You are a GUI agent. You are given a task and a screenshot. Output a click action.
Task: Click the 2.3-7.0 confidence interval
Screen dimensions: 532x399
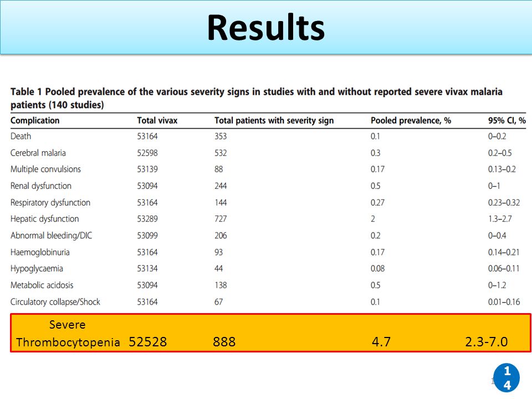click(x=486, y=342)
